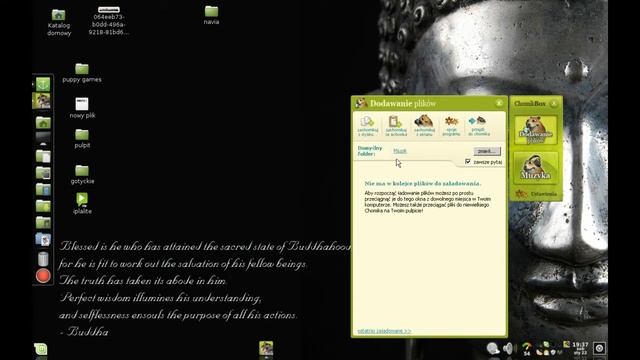Click the circular button in bottom-right corner
Image resolution: width=640 pixels, height=360 pixels.
pyautogui.click(x=599, y=348)
